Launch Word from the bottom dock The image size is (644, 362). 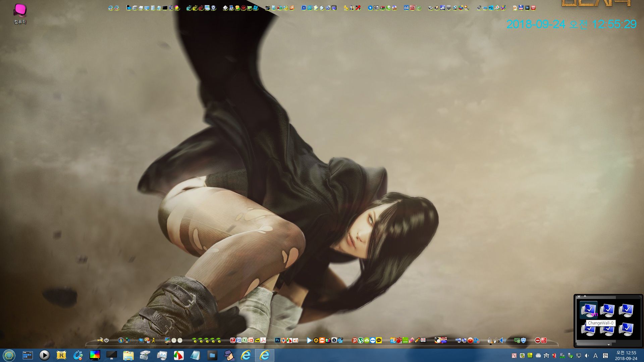(238, 340)
